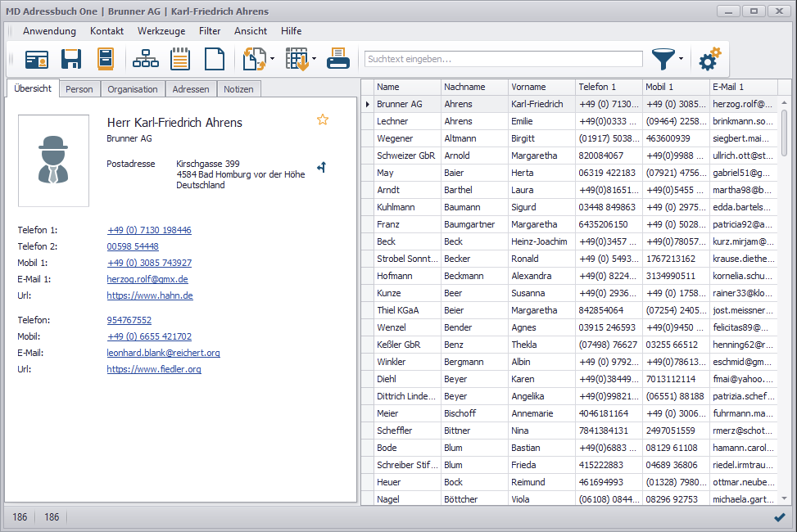Toggle the favorite star for Karl-Friedrich Ahrens
The image size is (797, 532).
(x=323, y=120)
